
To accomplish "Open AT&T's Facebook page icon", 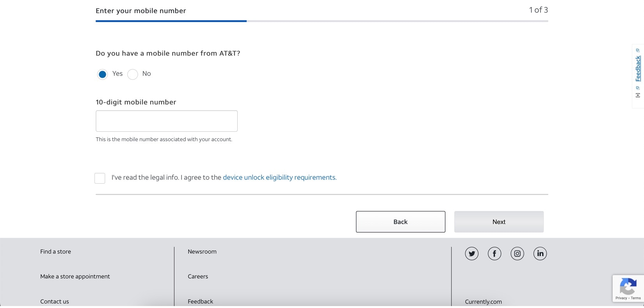I will [495, 254].
